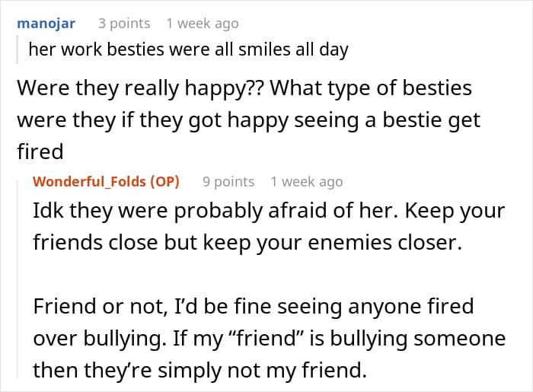Click the "9 points" score on the reply
Viewport: 533px width, 392px height.
(228, 181)
